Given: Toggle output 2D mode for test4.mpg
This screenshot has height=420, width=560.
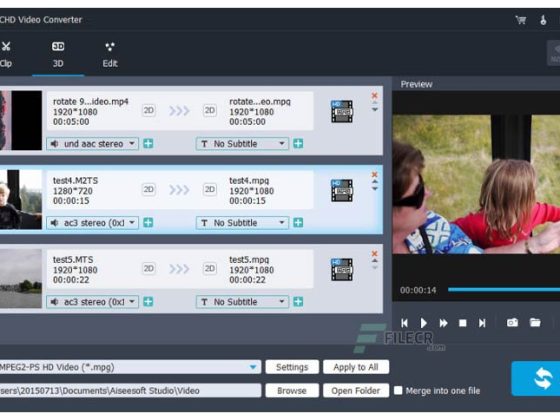Looking at the screenshot, I should click(210, 189).
